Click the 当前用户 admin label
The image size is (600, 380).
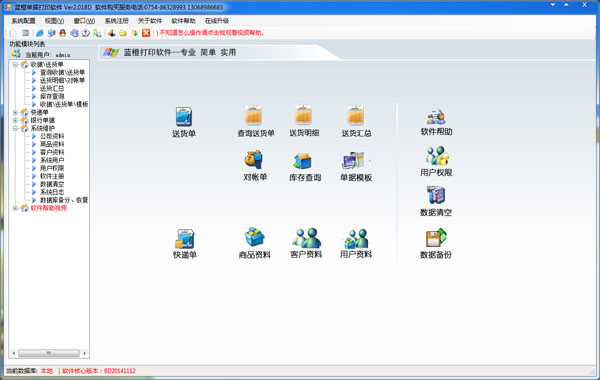47,55
